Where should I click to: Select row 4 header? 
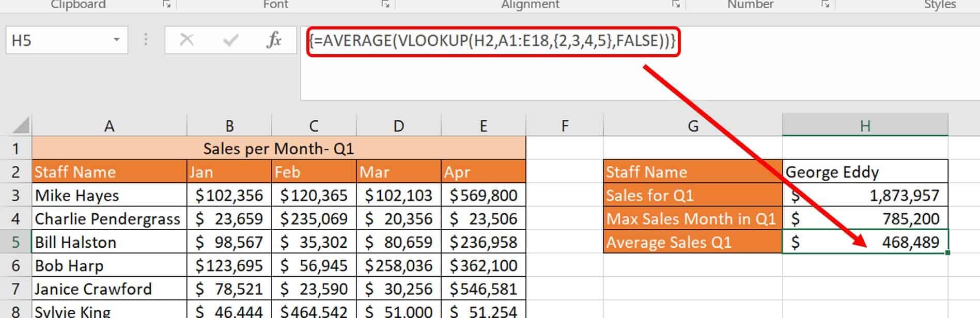tap(15, 218)
